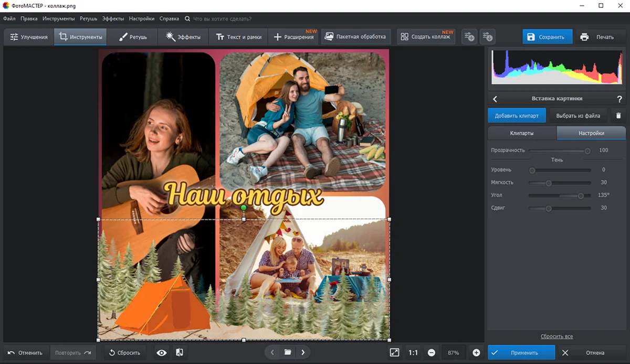Go back using the left chevron

point(495,99)
